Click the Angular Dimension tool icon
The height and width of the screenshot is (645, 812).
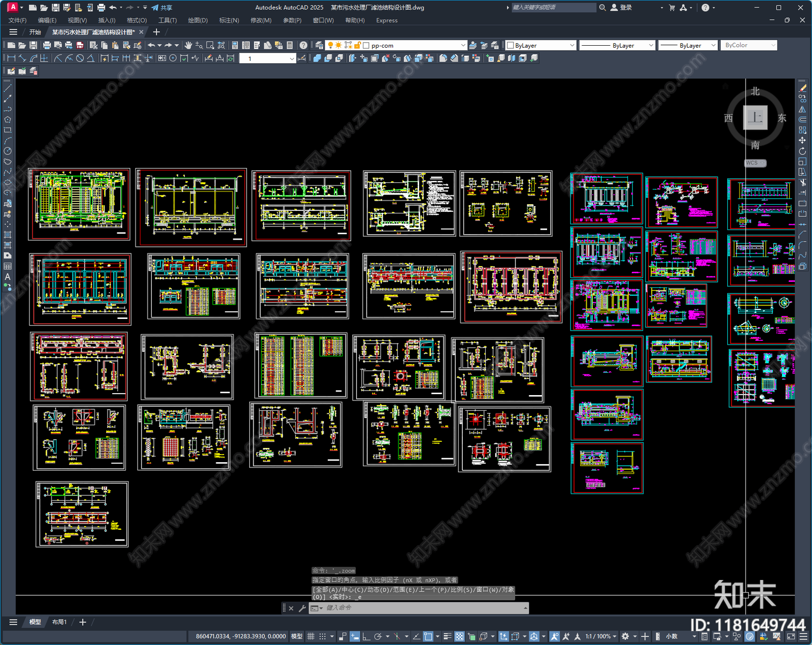point(90,58)
